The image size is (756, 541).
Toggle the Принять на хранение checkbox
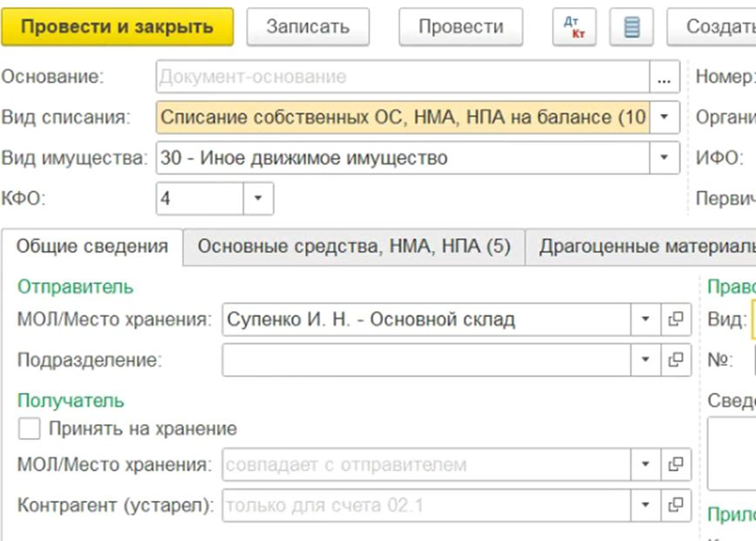(29, 429)
